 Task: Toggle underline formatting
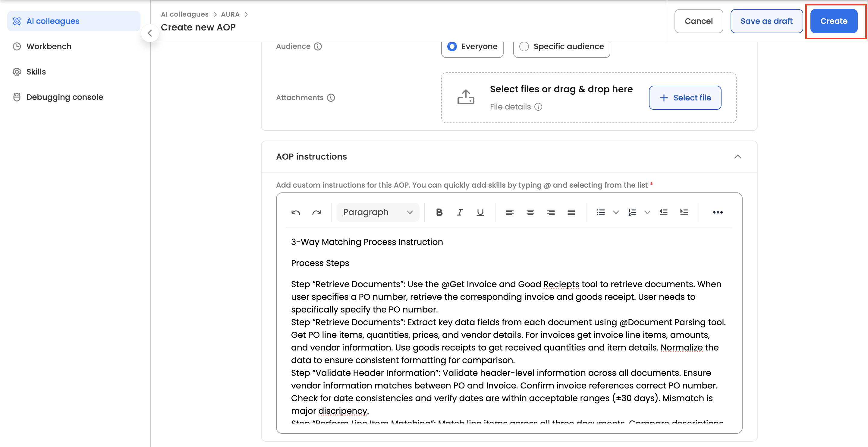[x=480, y=212]
